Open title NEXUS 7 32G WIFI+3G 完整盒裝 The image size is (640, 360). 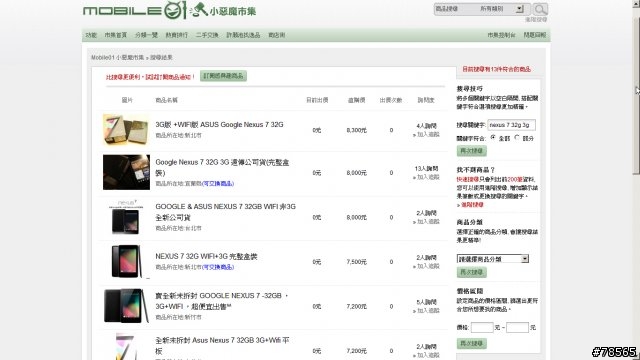[206, 256]
